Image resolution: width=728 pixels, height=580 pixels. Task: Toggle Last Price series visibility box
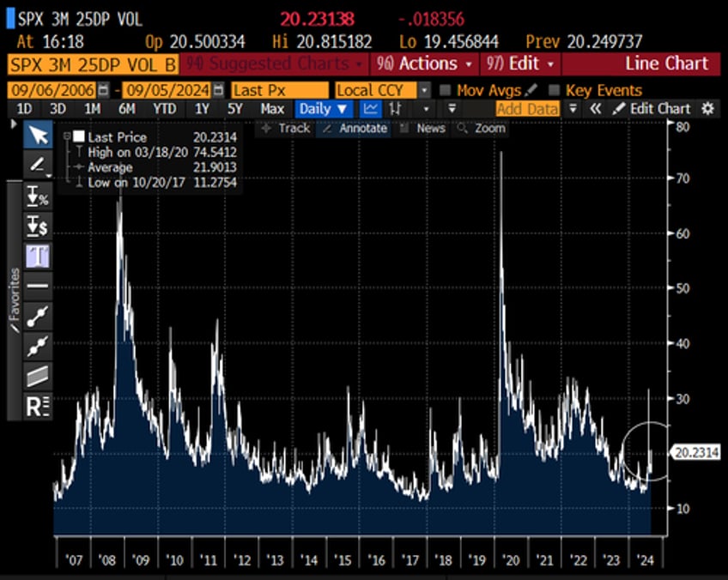[79, 136]
